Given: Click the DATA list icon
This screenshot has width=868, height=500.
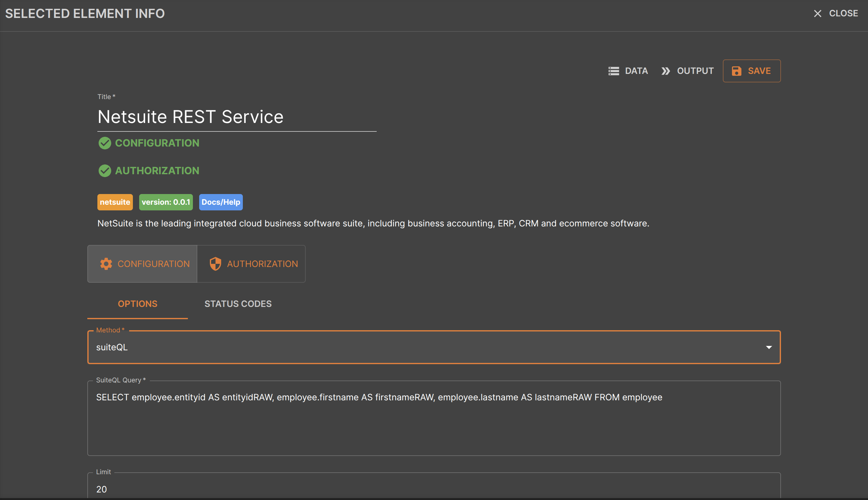Looking at the screenshot, I should (614, 71).
